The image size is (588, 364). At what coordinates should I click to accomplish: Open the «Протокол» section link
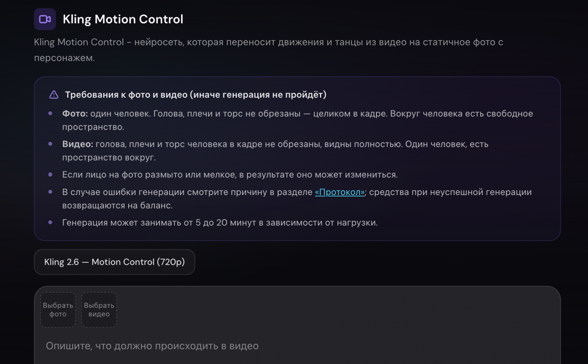340,192
